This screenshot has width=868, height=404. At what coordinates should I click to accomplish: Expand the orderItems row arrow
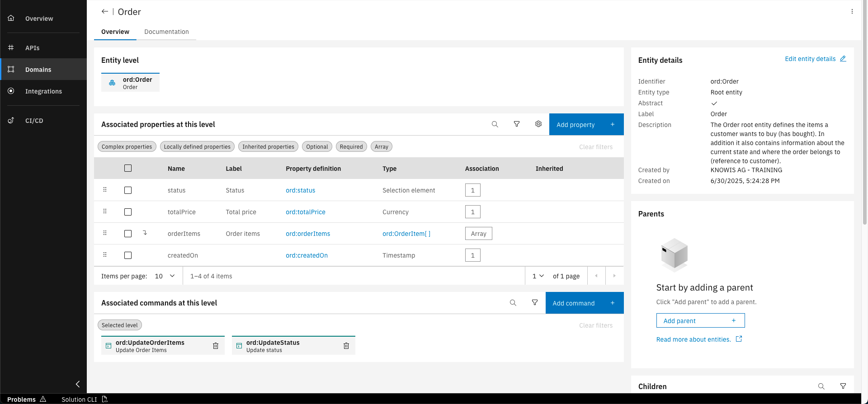coord(145,233)
